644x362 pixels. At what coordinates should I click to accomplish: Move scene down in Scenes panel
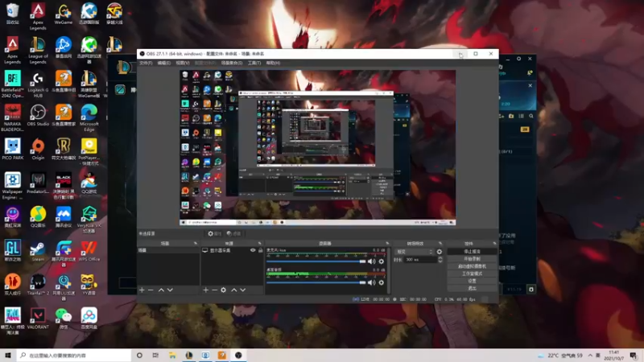click(x=170, y=290)
